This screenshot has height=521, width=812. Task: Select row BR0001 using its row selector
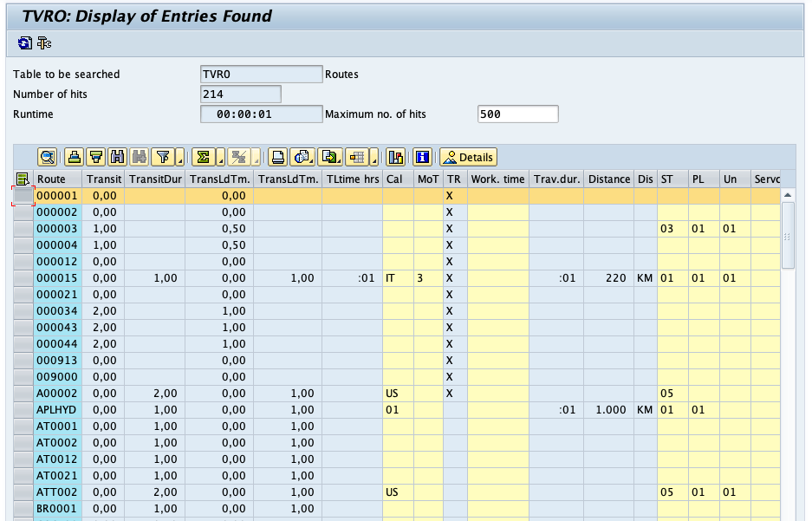(x=23, y=509)
